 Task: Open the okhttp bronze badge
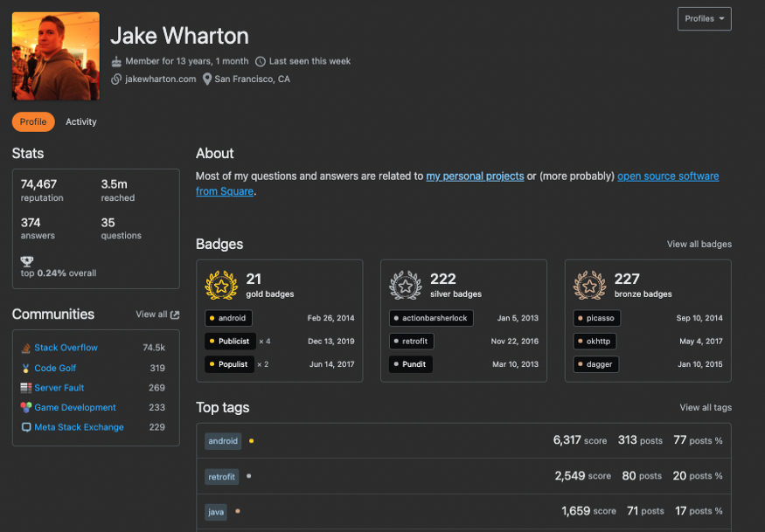[595, 342]
